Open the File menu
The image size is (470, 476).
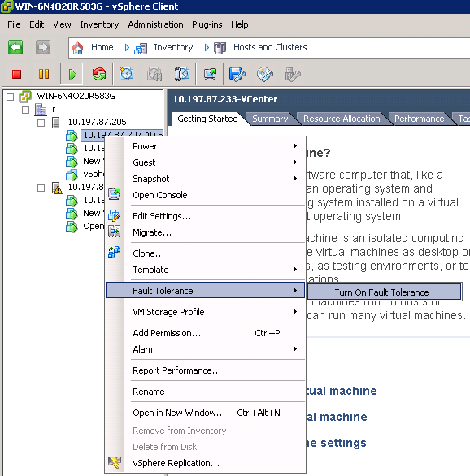pos(14,24)
